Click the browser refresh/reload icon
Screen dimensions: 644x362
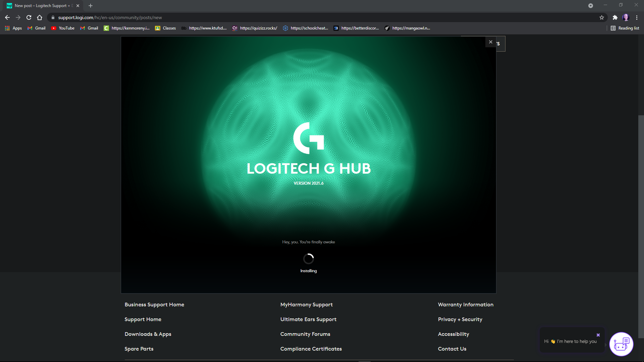(x=29, y=17)
